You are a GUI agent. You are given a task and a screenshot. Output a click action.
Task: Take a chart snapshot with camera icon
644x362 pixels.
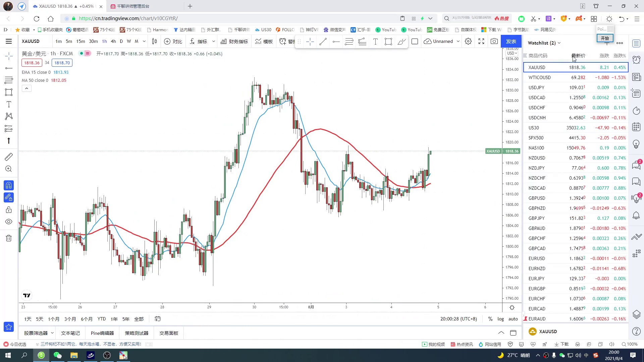[x=494, y=41]
